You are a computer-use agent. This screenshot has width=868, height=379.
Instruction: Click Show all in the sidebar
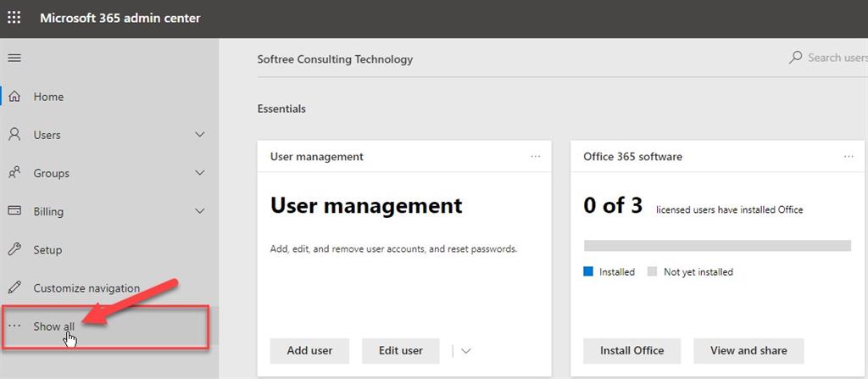(109, 326)
